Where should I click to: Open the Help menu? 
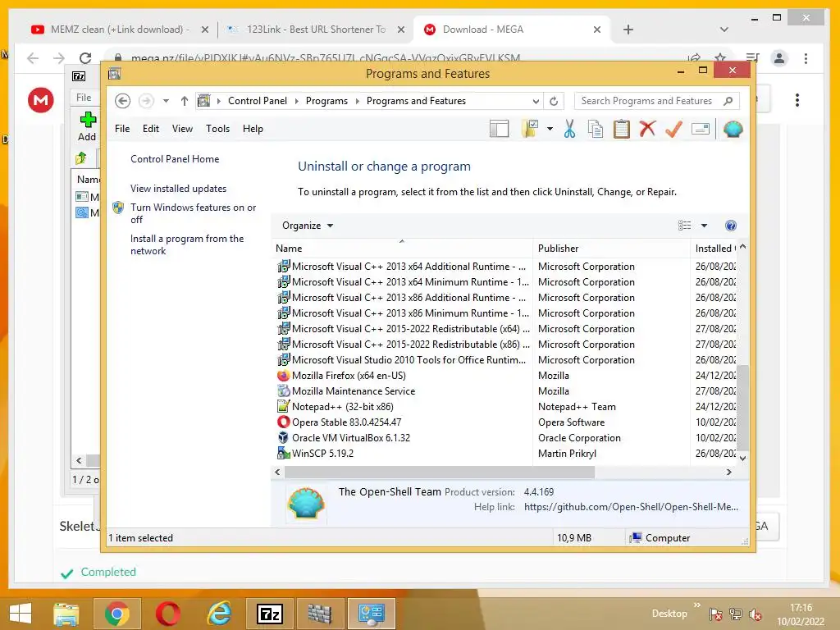(253, 129)
